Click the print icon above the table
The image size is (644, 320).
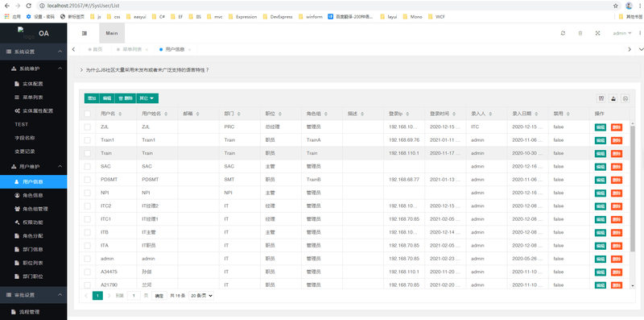pos(625,98)
